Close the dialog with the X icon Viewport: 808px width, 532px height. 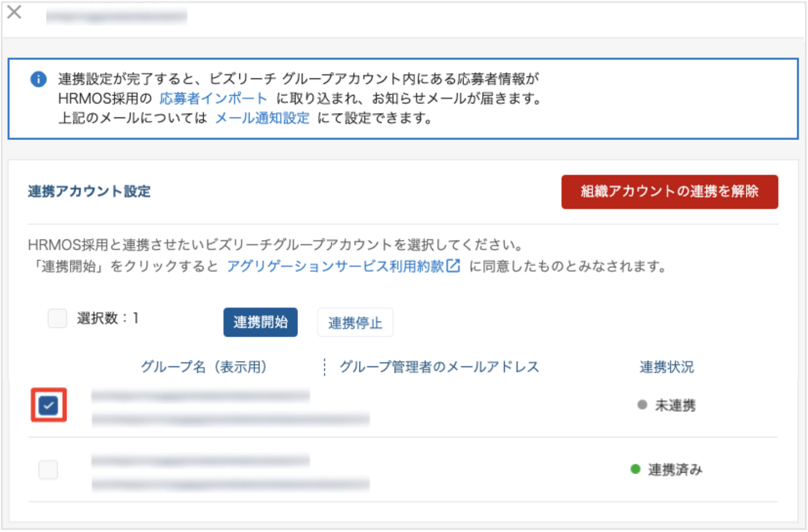pos(15,12)
